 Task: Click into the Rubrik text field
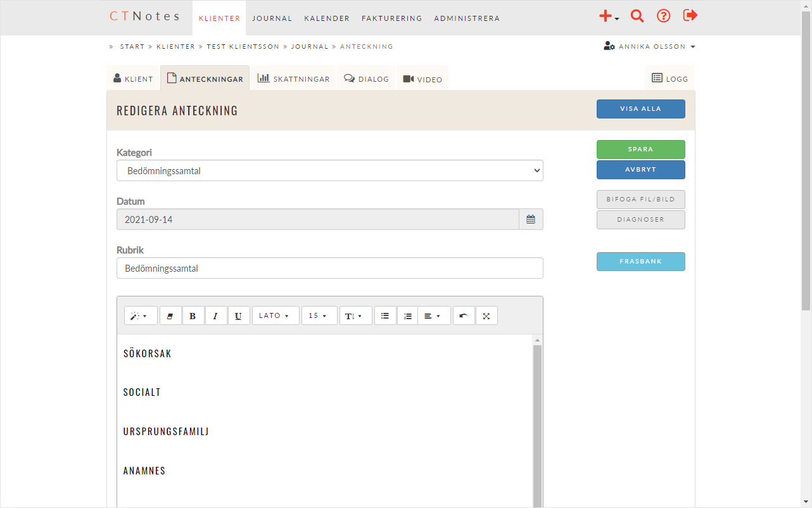[x=329, y=268]
